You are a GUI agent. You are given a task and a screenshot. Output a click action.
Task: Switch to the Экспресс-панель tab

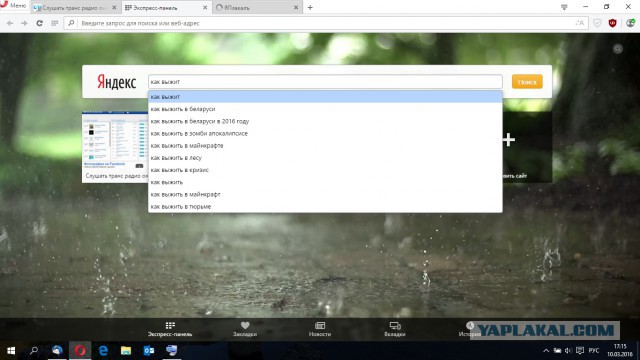coord(167,7)
